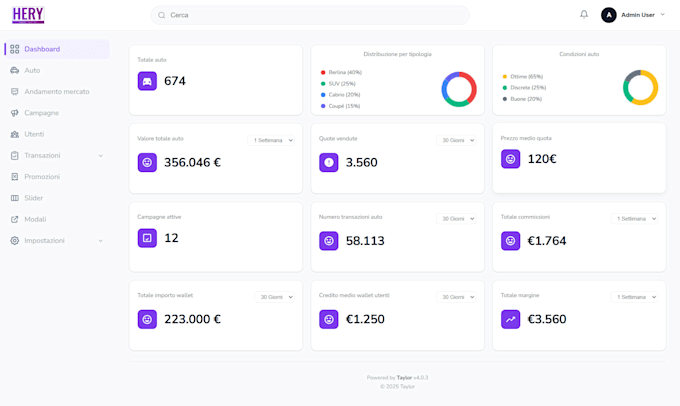This screenshot has width=680, height=406.
Task: Click the Andamento mercato icon
Action: click(15, 92)
